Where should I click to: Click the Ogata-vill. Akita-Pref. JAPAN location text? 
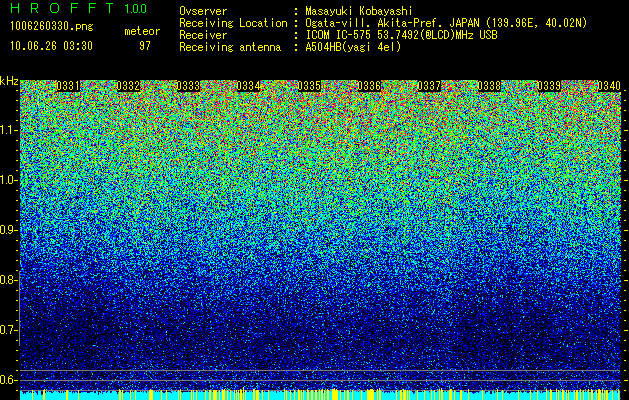click(x=446, y=23)
